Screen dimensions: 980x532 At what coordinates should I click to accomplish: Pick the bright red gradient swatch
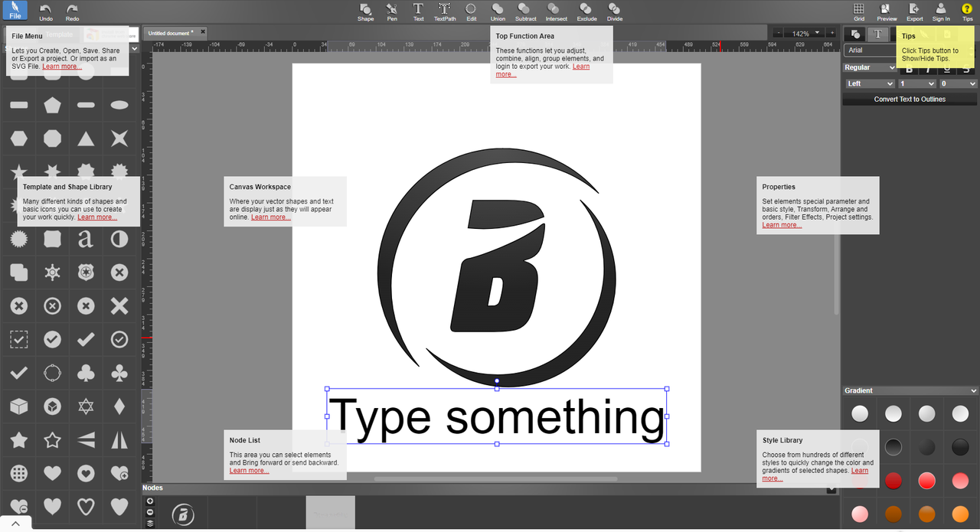pyautogui.click(x=926, y=481)
